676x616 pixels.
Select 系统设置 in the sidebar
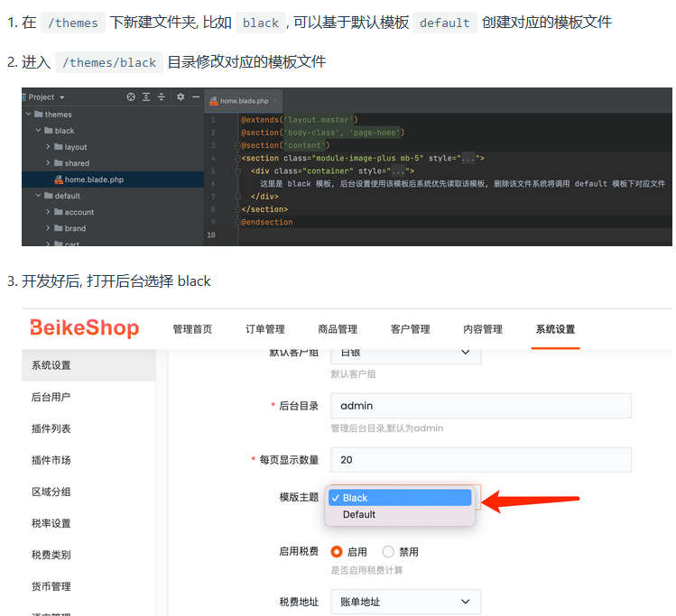click(x=88, y=365)
